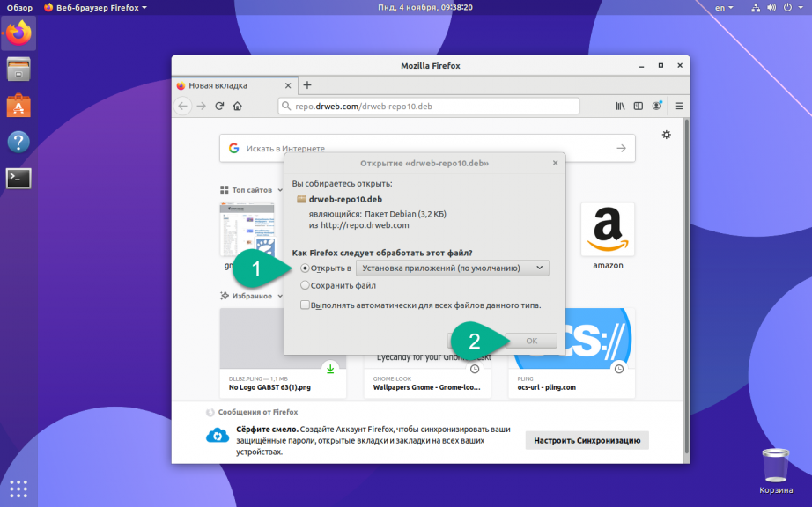Click "Настроить Синхронизацию" button

click(587, 440)
